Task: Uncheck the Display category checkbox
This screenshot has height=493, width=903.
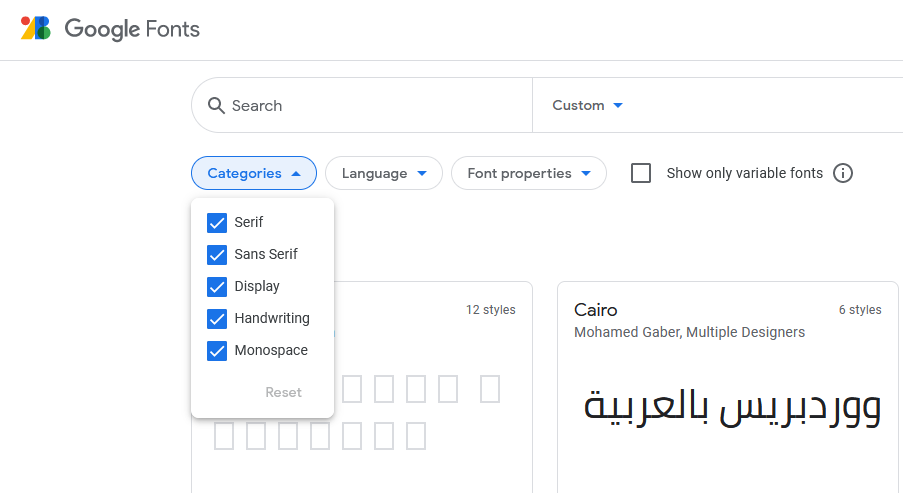Action: [217, 286]
